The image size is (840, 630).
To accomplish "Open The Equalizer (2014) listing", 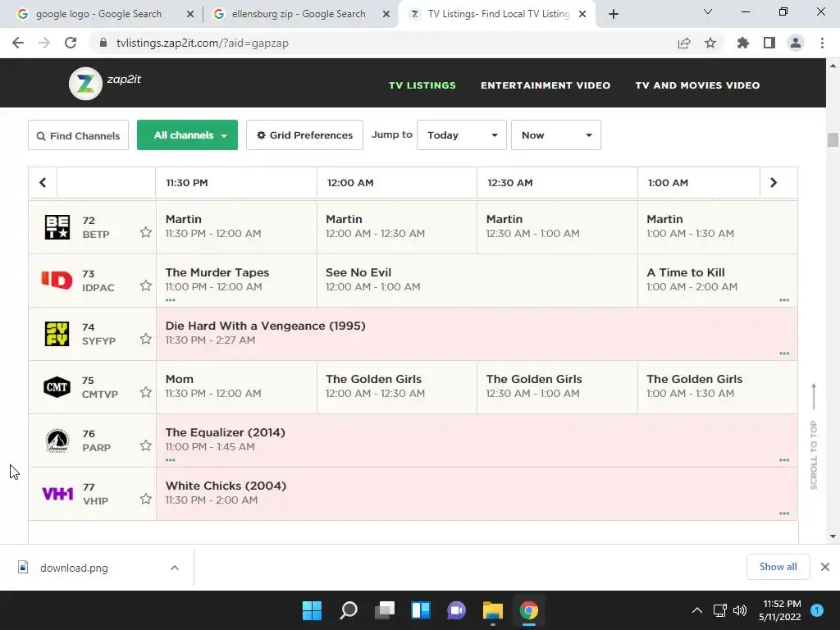I will [477, 441].
